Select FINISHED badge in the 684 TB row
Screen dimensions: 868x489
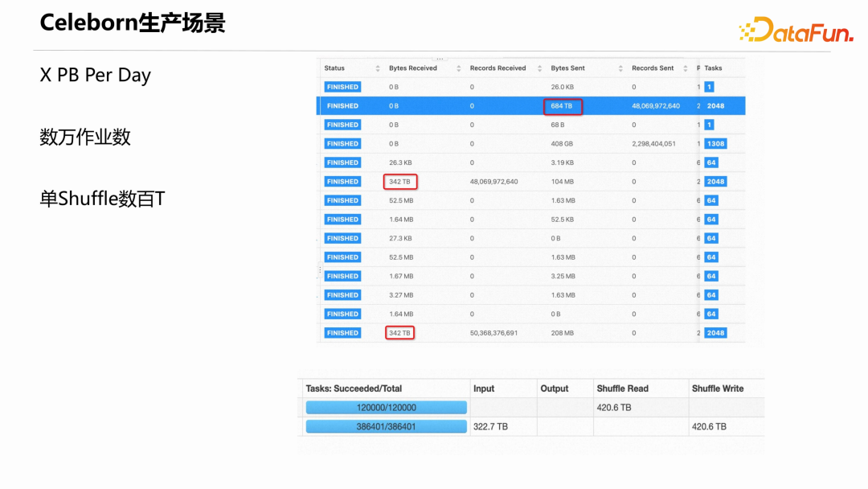pos(342,106)
